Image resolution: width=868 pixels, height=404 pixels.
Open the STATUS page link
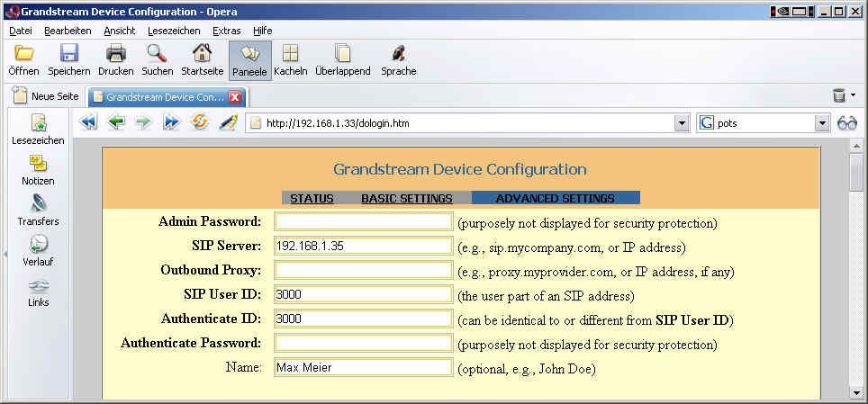pos(312,198)
